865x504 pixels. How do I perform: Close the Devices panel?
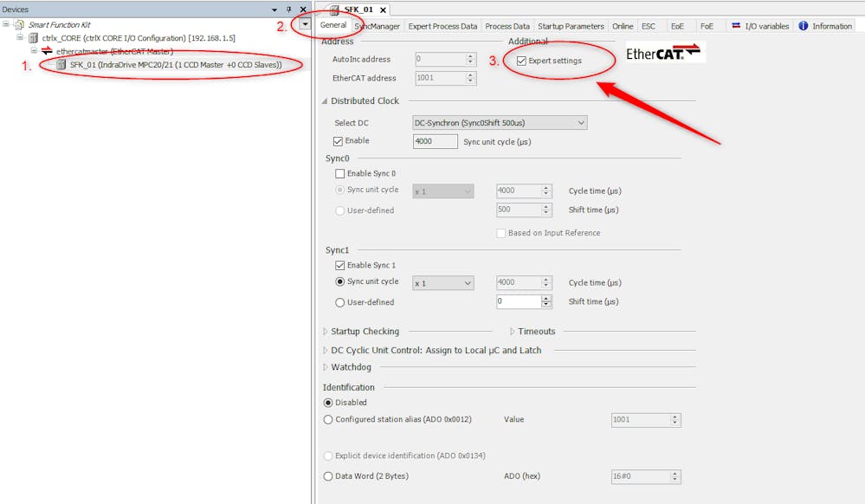tap(303, 10)
